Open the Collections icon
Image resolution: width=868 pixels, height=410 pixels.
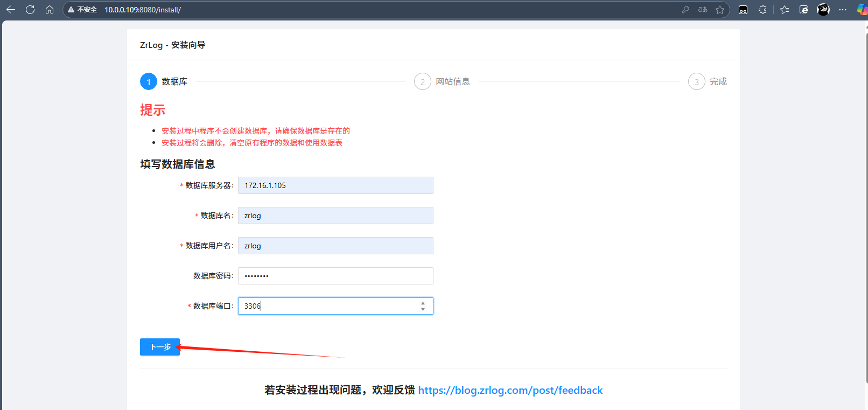(x=804, y=10)
